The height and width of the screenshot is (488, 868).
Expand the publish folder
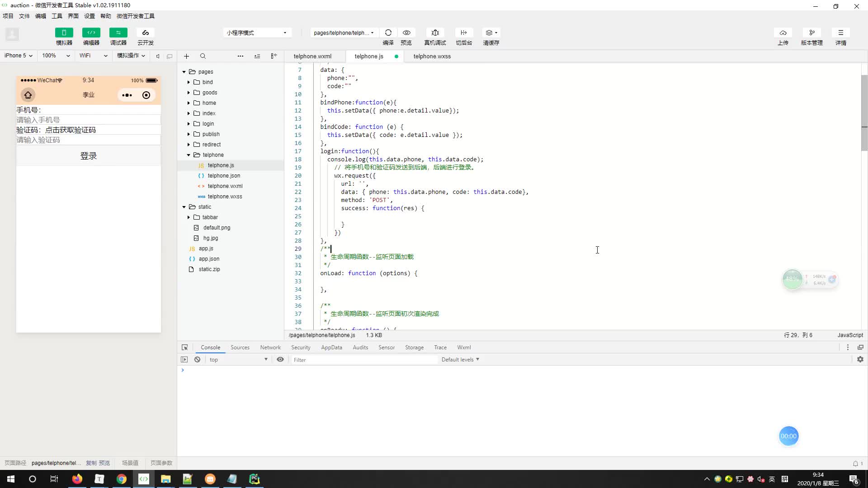point(189,134)
